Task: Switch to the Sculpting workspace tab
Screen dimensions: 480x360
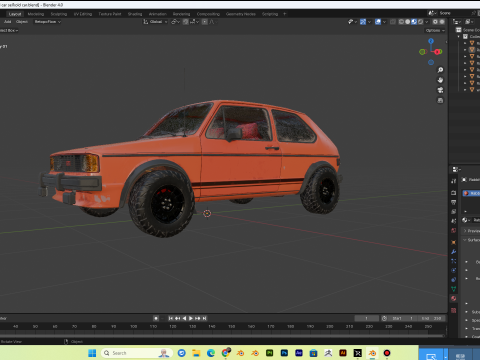Action: 59,14
